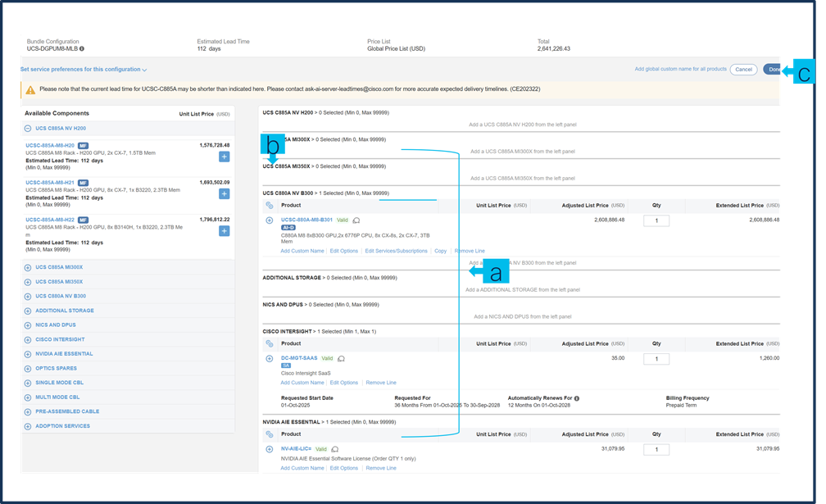Click Remove Line for NV-AIE-LIC=

coord(381,468)
